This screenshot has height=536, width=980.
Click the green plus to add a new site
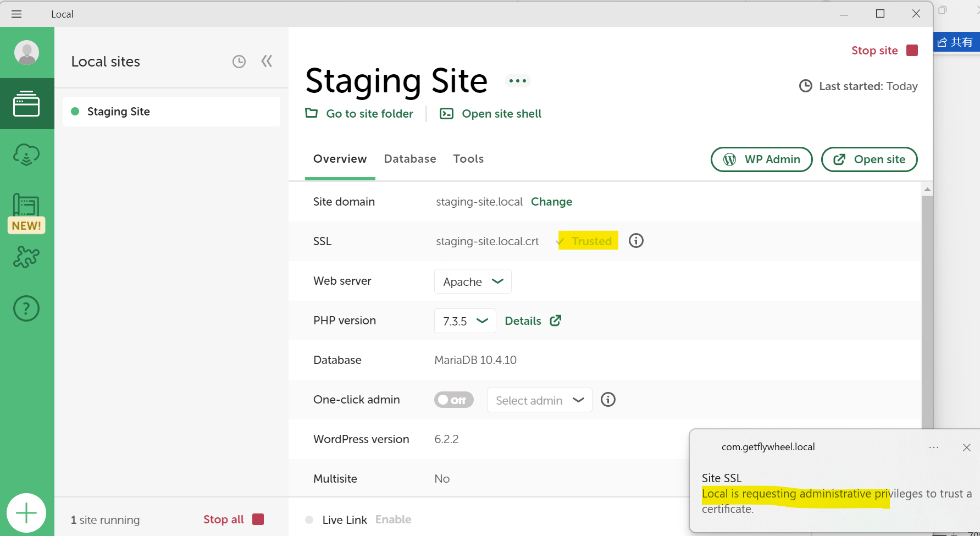point(26,513)
